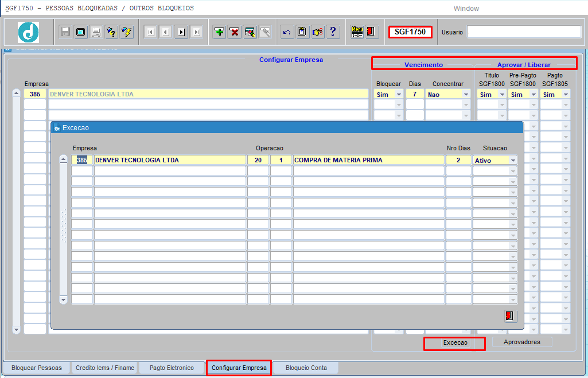Go to next record with arrow icon
This screenshot has width=588, height=378.
181,32
